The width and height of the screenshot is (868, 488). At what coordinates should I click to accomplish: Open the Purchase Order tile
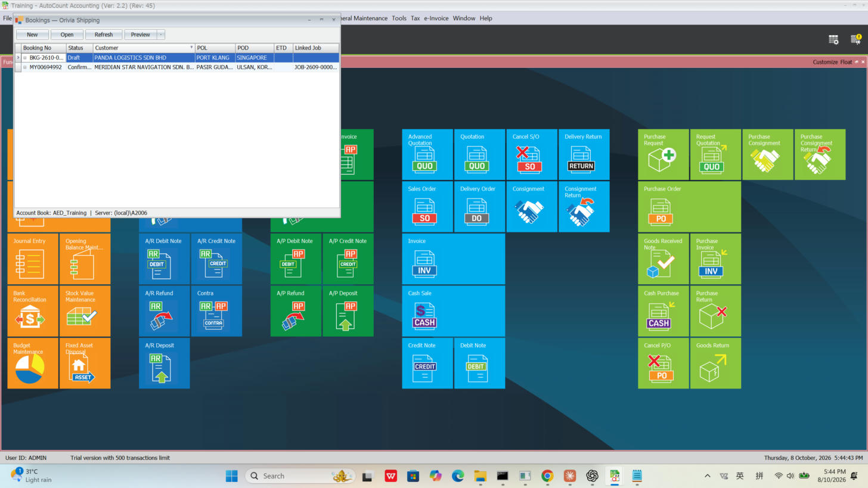pyautogui.click(x=689, y=206)
